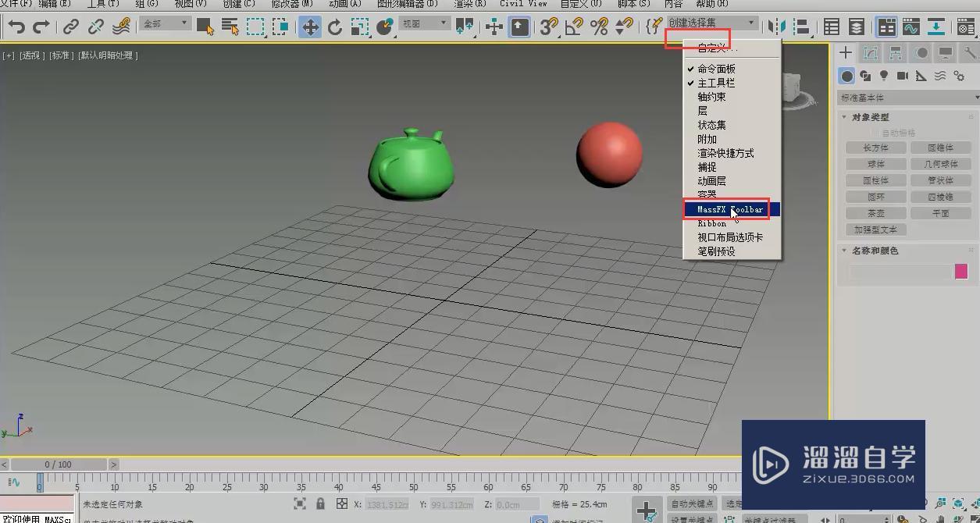This screenshot has height=523, width=980.
Task: Open the pink object color swatch
Action: [x=961, y=271]
